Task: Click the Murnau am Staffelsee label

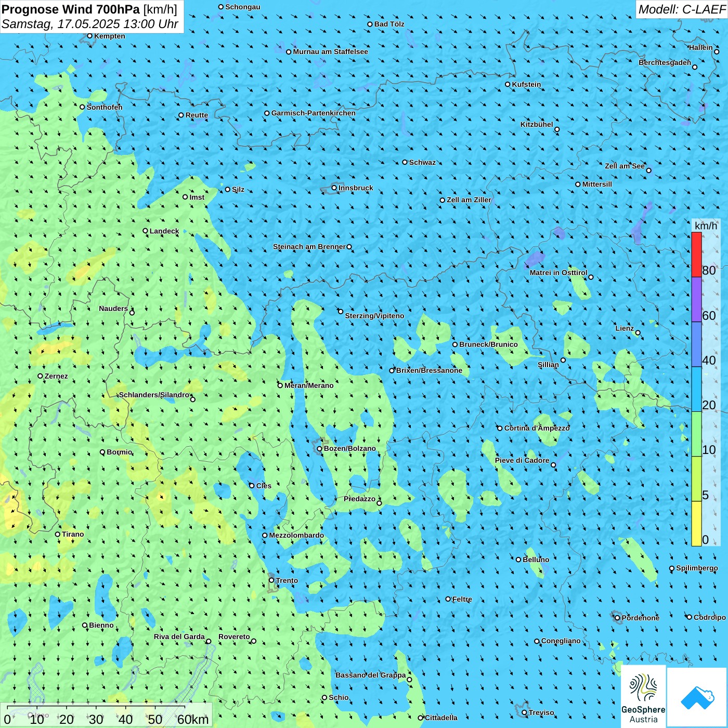Action: 331,51
